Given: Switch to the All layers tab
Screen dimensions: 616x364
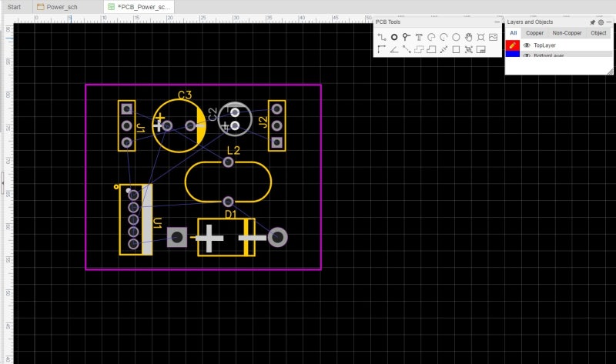Looking at the screenshot, I should click(x=513, y=33).
